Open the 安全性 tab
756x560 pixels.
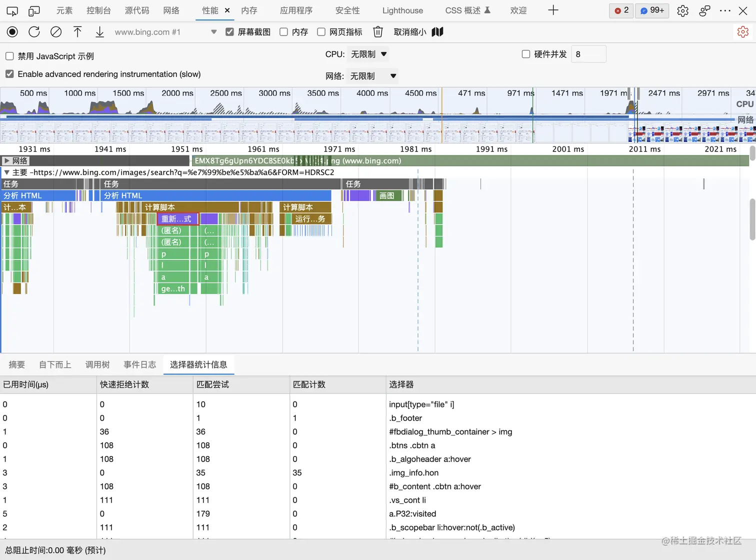point(347,10)
